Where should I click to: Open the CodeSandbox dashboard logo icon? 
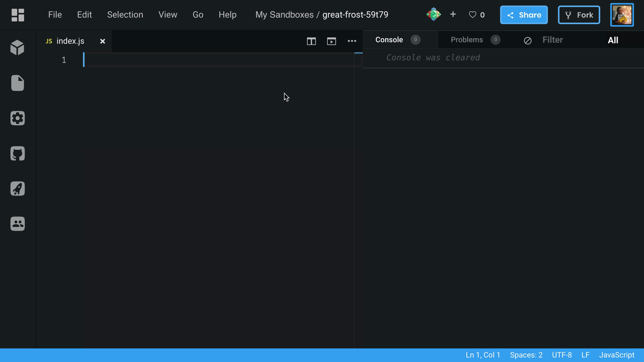tap(18, 15)
